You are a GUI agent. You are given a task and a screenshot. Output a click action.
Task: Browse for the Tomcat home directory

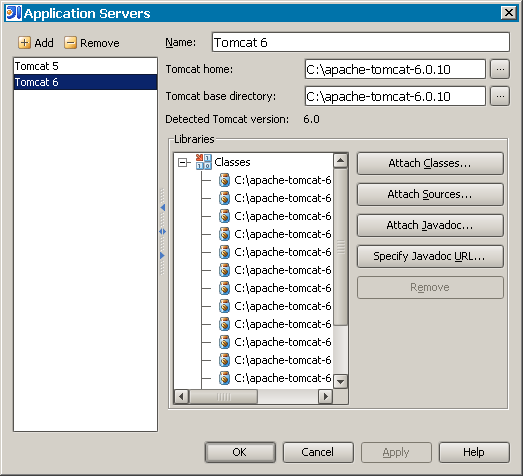(x=500, y=69)
